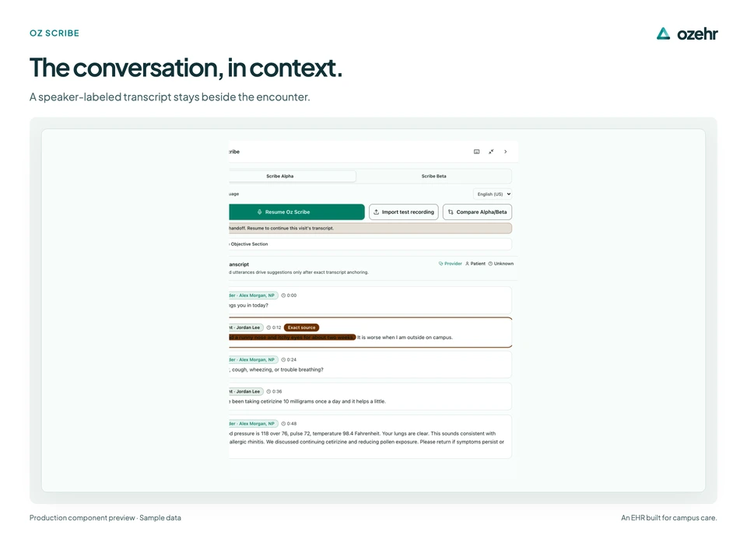Click the speaker-labeled transcript subtitle
Viewport: 747px width, 560px height.
[x=170, y=96]
